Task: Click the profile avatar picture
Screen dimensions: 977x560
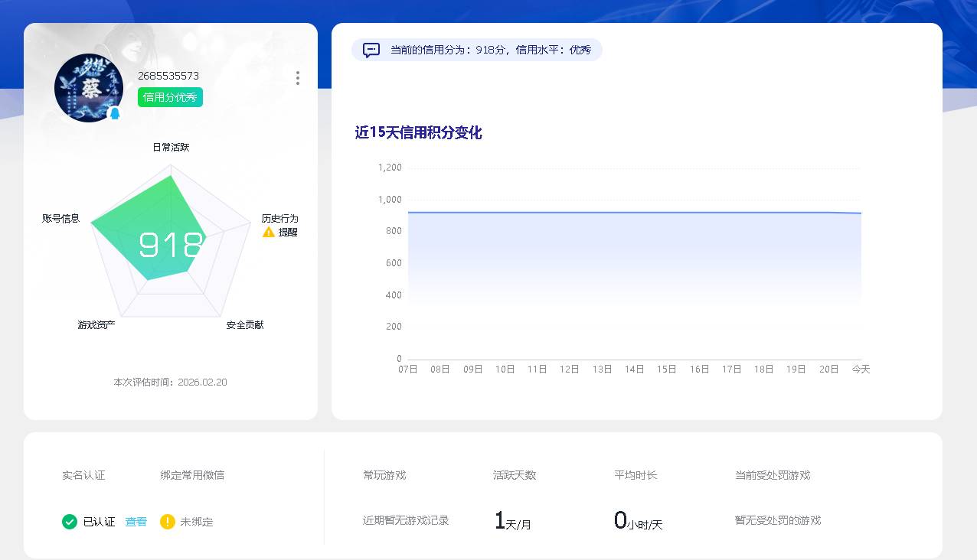Action: (88, 87)
